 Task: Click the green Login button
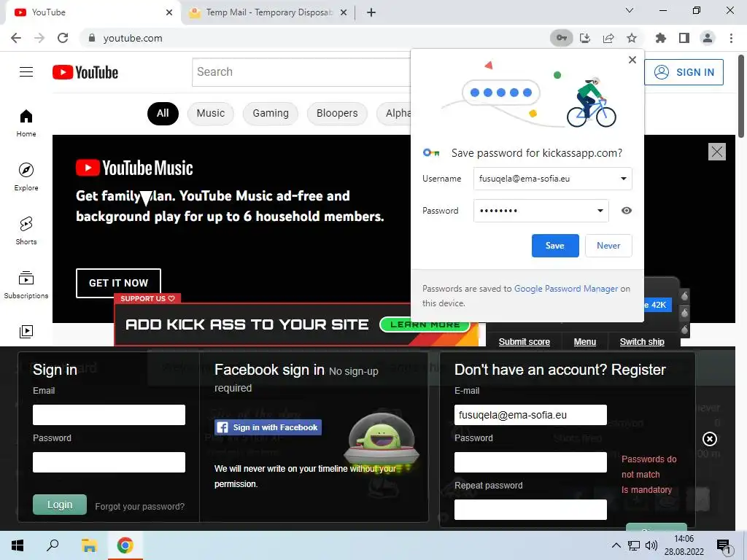60,505
